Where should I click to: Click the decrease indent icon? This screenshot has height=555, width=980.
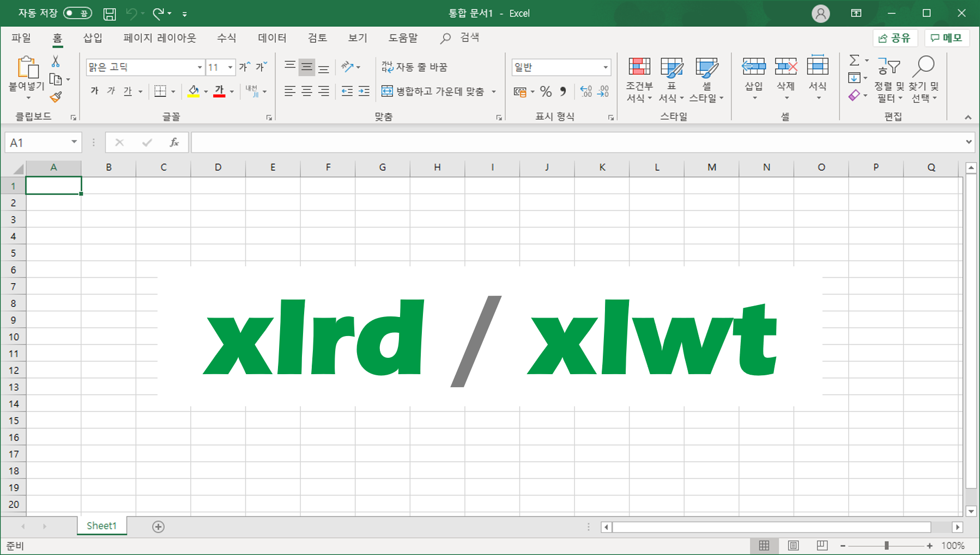pyautogui.click(x=347, y=91)
